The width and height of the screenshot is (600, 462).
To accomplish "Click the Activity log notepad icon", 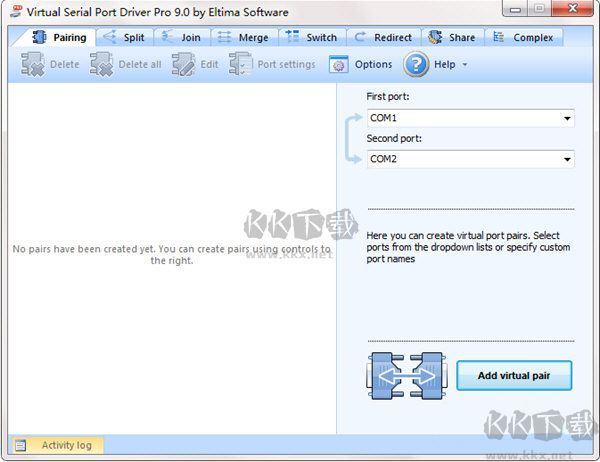I will 20,446.
